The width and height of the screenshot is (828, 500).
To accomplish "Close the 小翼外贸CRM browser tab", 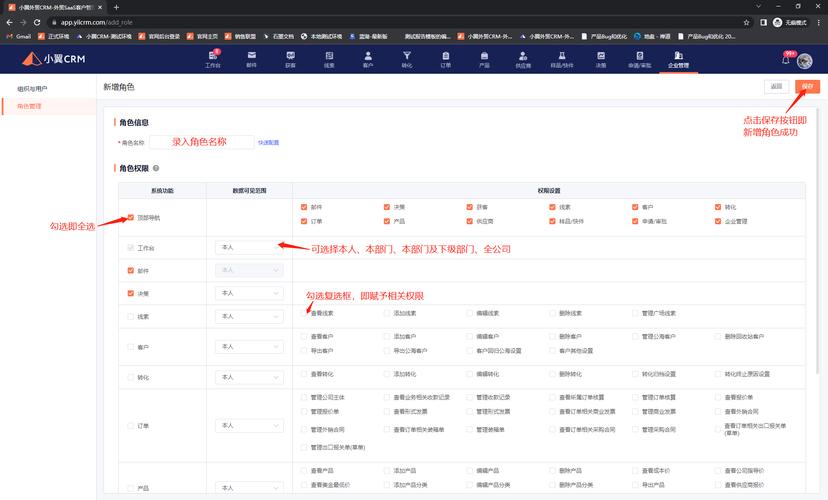I will coord(100,7).
